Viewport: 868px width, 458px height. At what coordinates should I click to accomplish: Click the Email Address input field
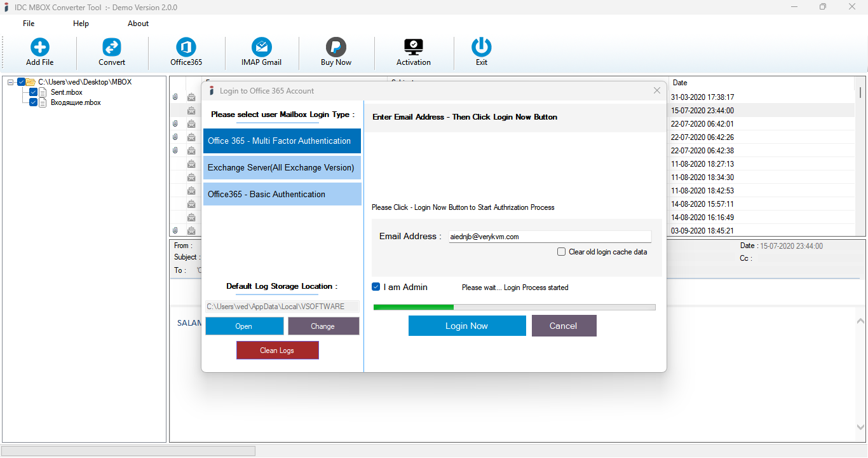point(550,237)
